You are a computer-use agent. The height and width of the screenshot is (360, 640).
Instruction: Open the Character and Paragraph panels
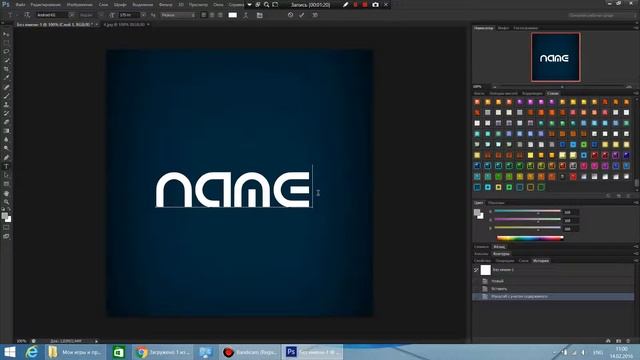[260, 15]
